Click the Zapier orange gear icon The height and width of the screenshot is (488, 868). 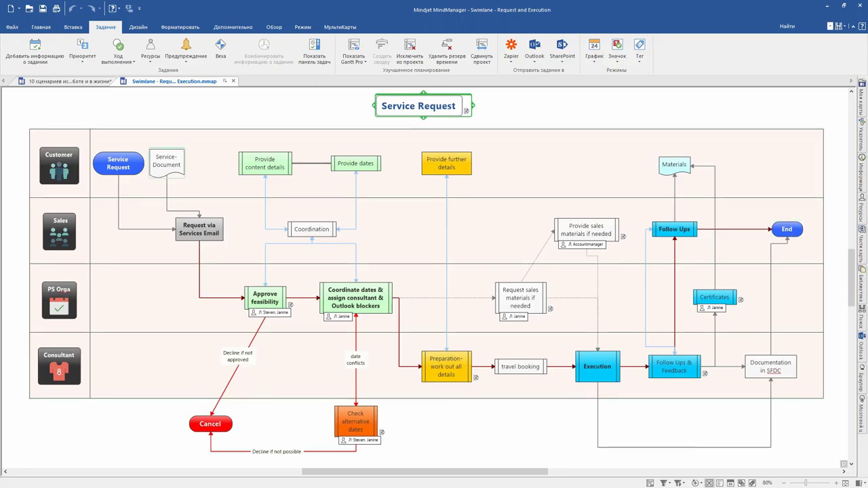(x=511, y=44)
